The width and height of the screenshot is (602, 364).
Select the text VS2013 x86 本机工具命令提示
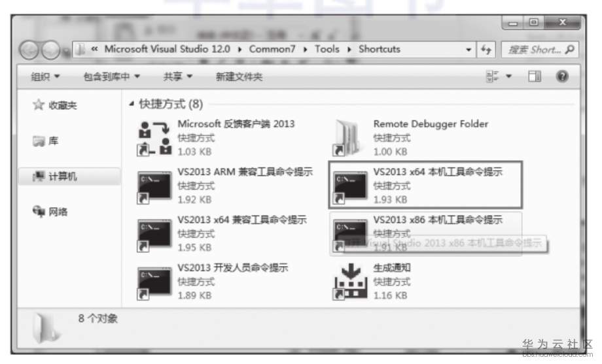(x=438, y=220)
